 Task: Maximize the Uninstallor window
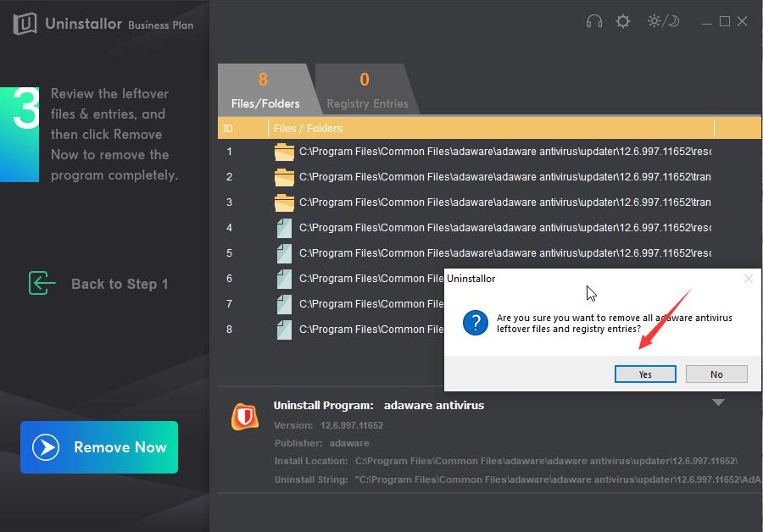click(x=725, y=21)
